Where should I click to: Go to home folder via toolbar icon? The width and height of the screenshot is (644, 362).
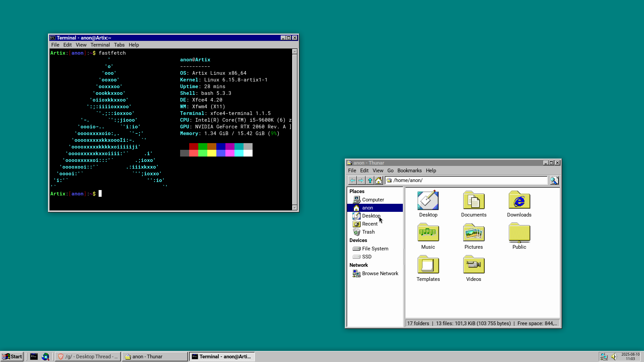[x=379, y=181]
